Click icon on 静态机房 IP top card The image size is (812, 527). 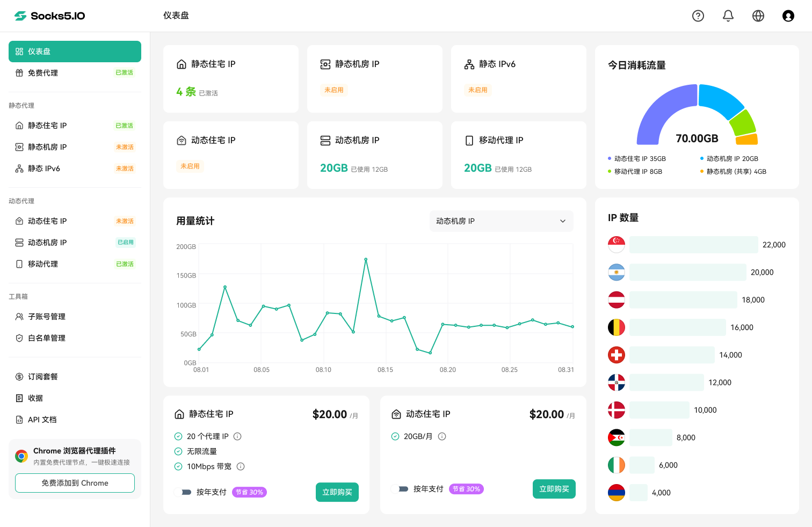pos(325,64)
